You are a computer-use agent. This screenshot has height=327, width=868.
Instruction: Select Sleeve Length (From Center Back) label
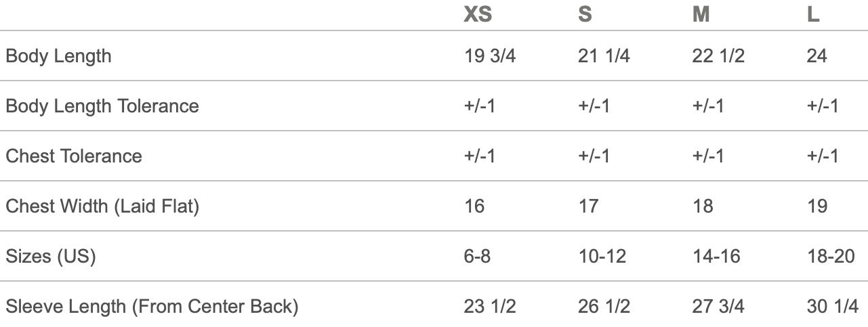[x=152, y=306]
